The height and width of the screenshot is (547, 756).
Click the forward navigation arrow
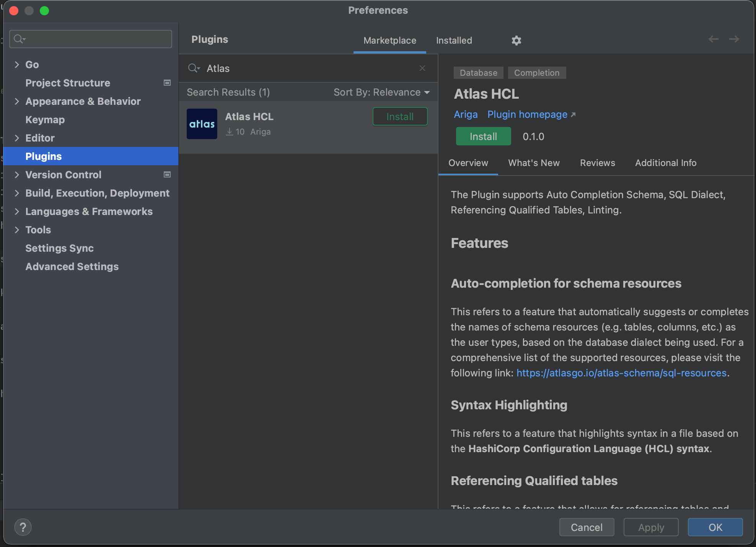click(734, 39)
